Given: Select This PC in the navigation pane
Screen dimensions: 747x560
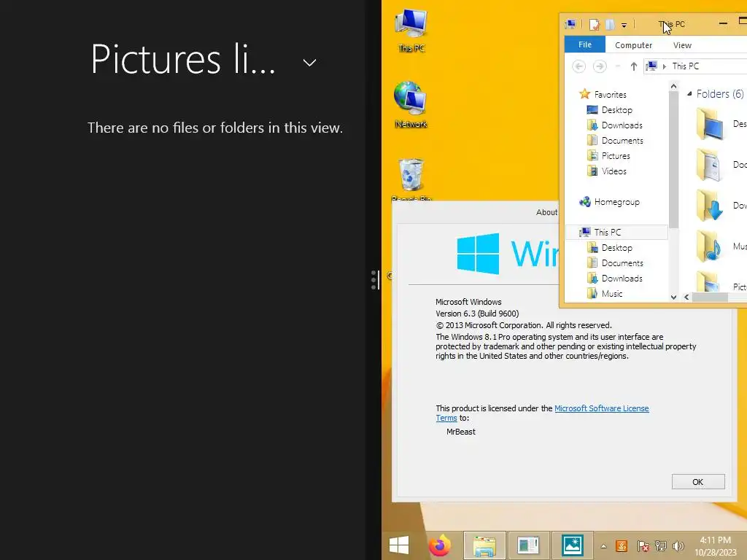Looking at the screenshot, I should point(617,233).
